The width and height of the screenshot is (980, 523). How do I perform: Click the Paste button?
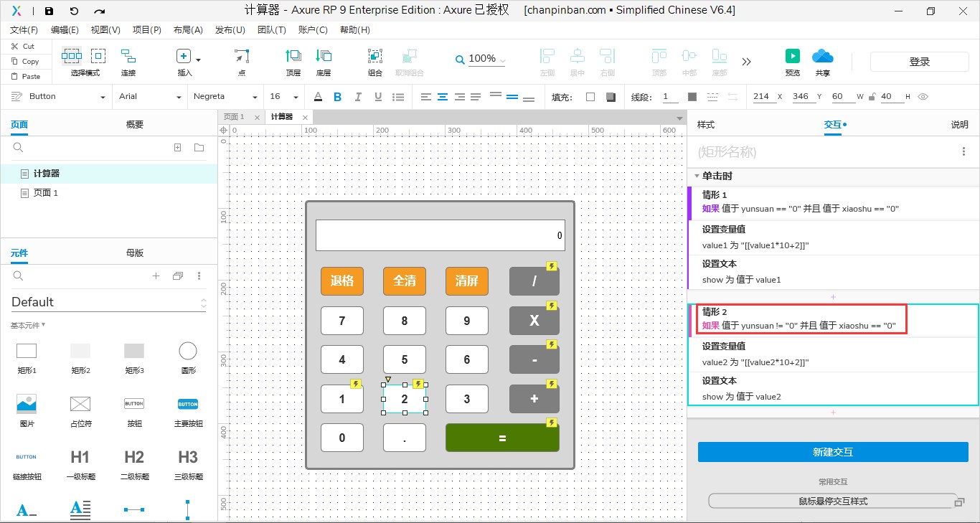pyautogui.click(x=24, y=76)
